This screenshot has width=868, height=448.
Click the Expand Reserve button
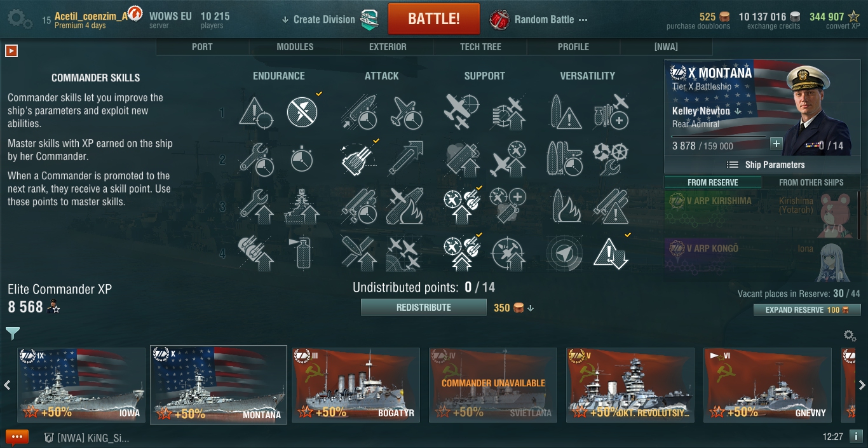807,310
